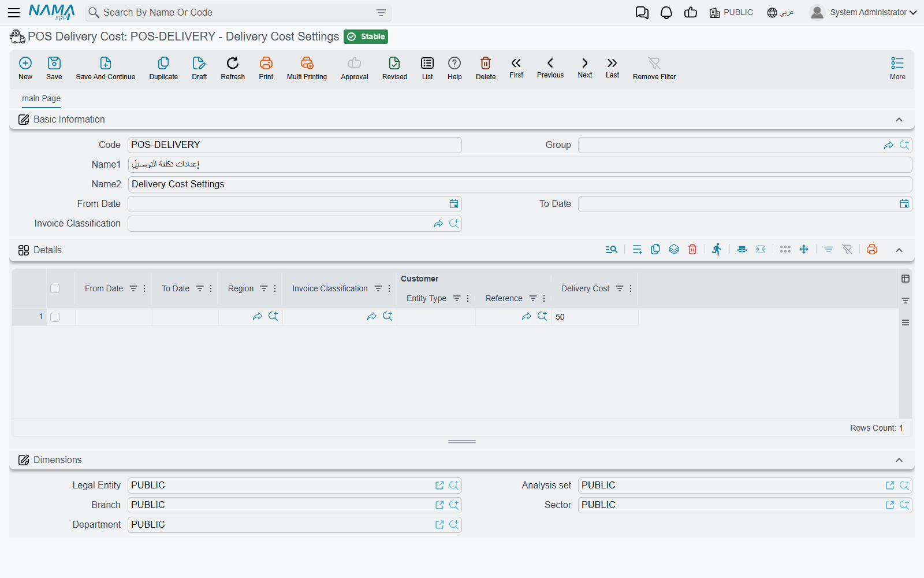Open the hamburger main menu

(x=14, y=12)
